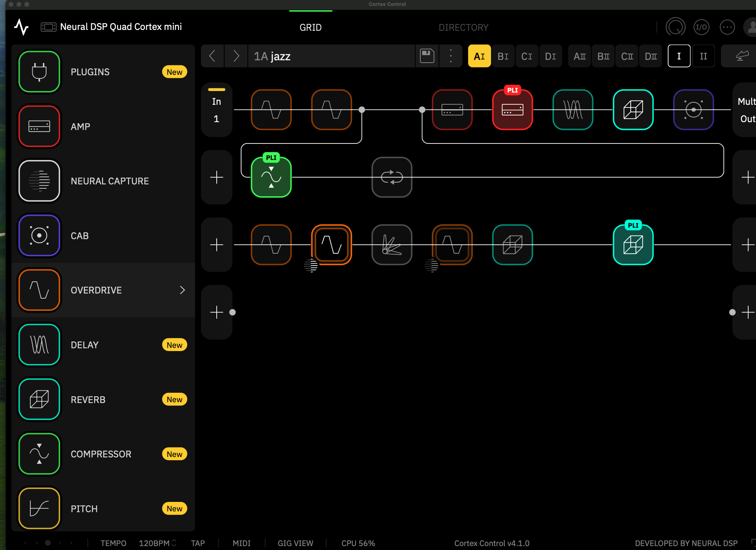Add output on row two
This screenshot has width=756, height=550.
tap(745, 177)
